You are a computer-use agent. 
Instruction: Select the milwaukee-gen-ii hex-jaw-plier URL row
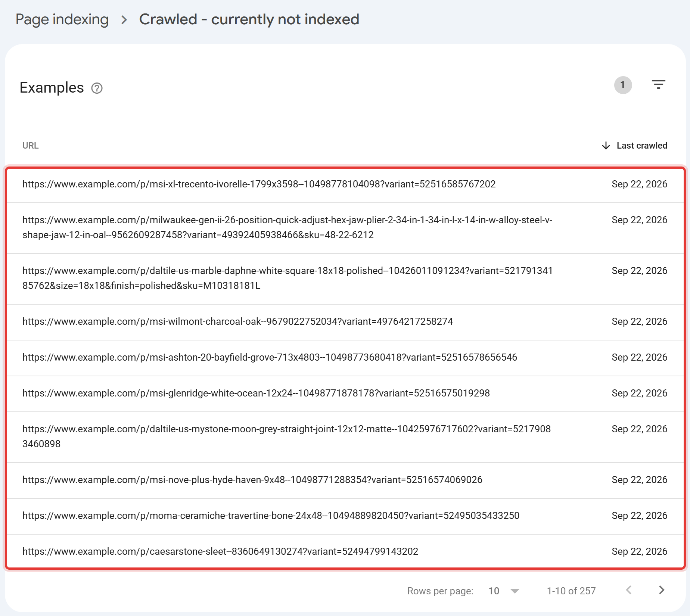coord(345,228)
